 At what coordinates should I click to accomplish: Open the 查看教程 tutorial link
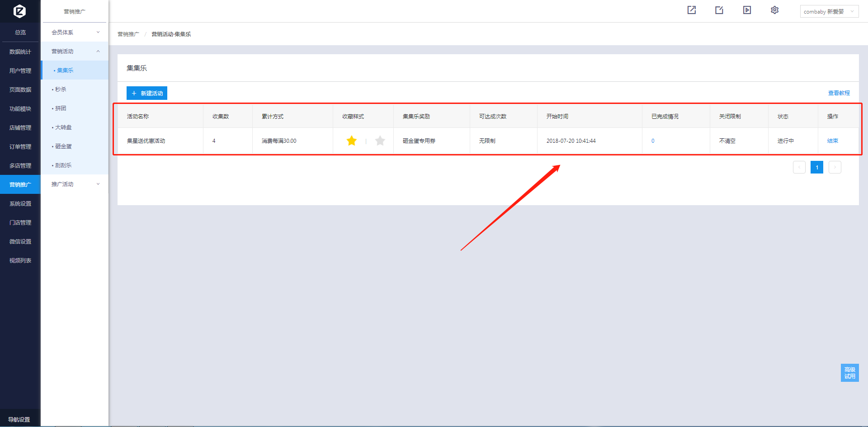coord(839,93)
